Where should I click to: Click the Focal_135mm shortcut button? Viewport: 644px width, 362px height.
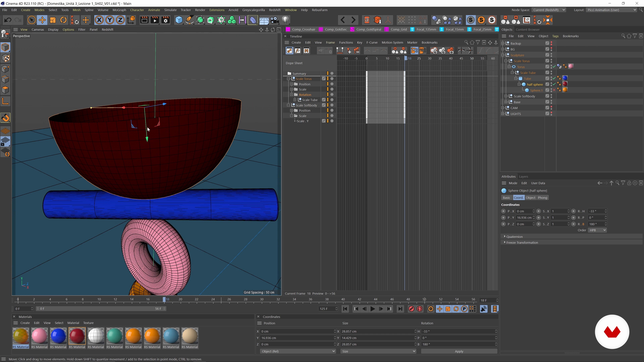pyautogui.click(x=423, y=29)
